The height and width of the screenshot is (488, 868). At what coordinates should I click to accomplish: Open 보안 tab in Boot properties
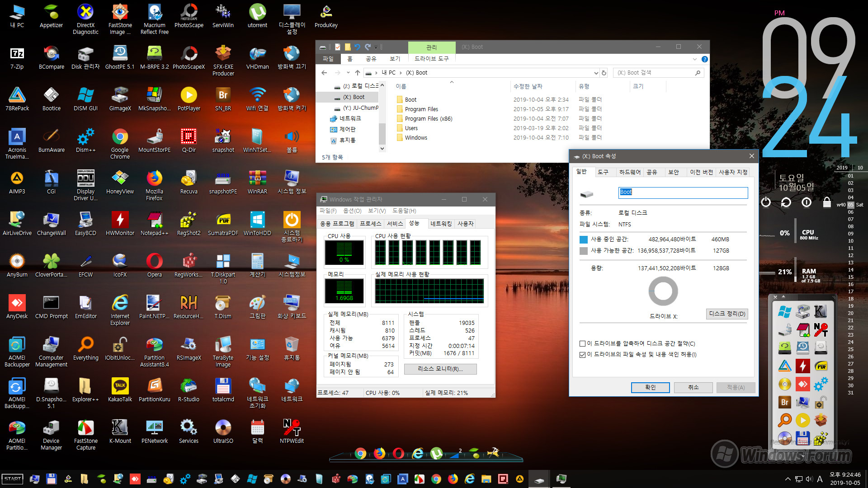(x=674, y=172)
